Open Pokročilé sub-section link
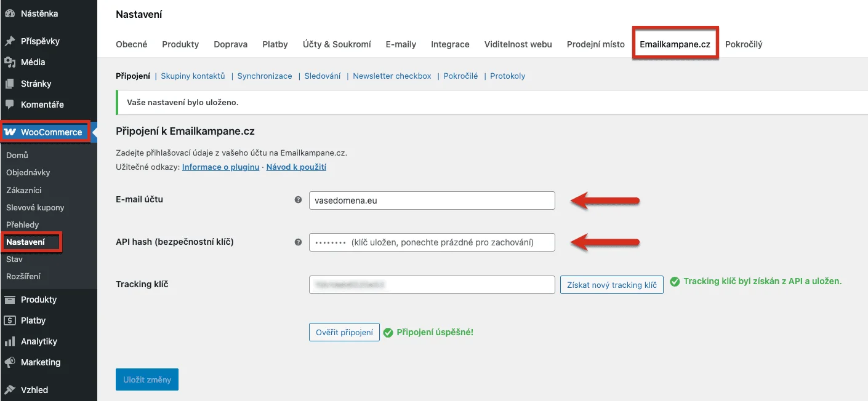The width and height of the screenshot is (868, 401). [x=461, y=76]
